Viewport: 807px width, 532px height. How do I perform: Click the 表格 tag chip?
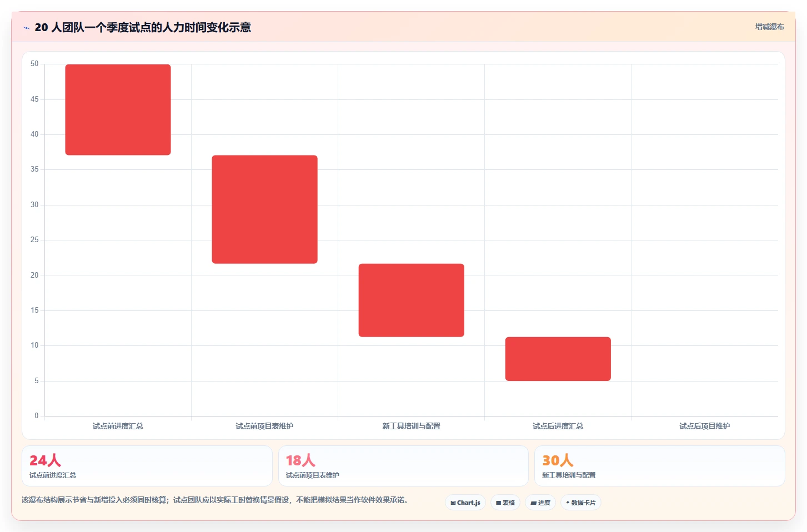[x=505, y=503]
